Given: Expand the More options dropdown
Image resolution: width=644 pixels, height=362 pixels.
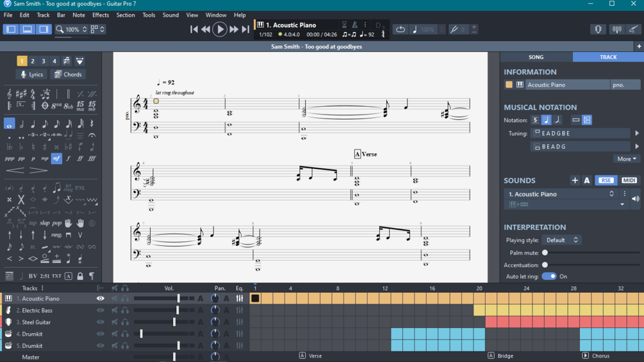Looking at the screenshot, I should pos(626,160).
